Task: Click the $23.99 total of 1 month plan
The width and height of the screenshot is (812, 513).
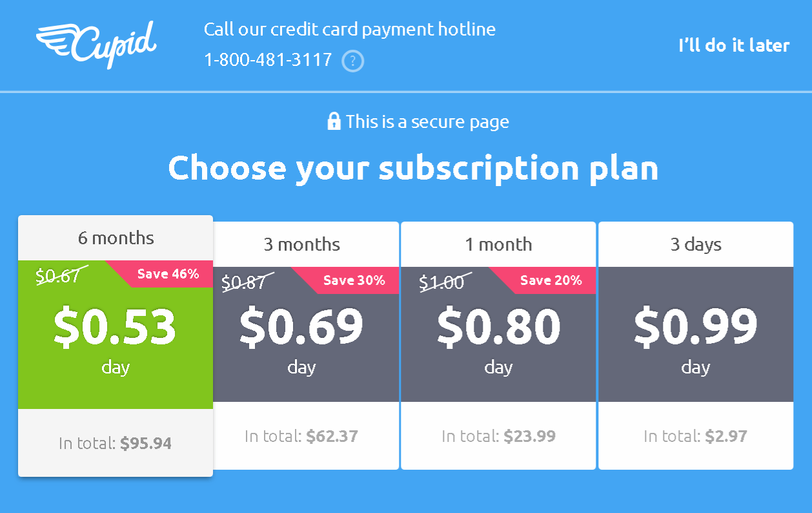Action: pyautogui.click(x=529, y=436)
